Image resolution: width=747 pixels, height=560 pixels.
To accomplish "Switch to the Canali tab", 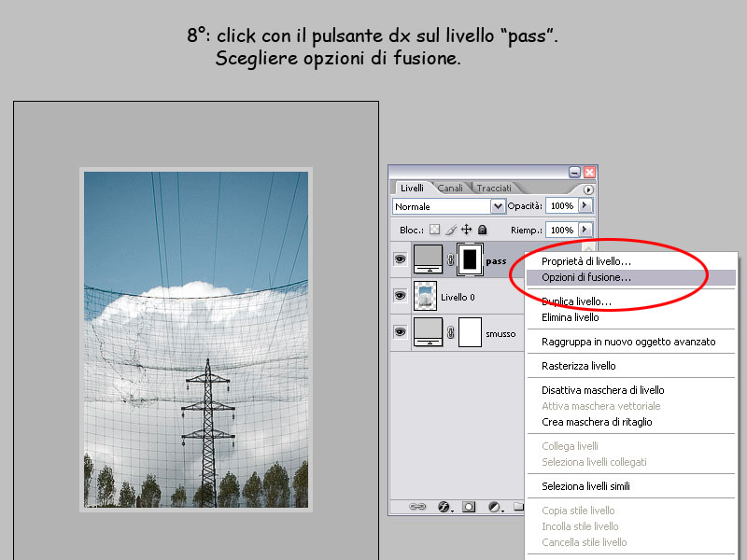I will click(451, 188).
